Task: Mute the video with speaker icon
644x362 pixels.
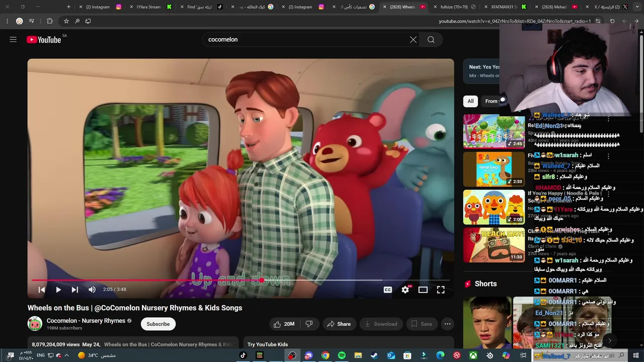Action: click(92, 290)
